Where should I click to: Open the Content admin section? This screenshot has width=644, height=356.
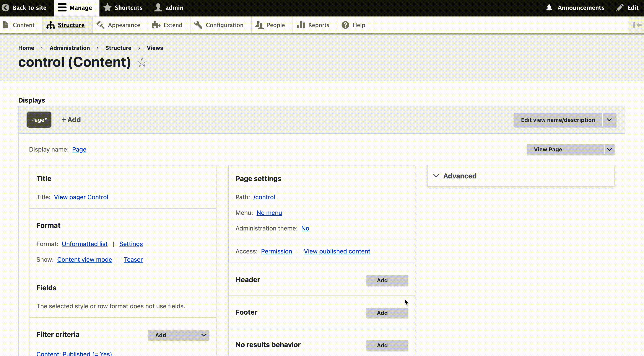point(19,25)
